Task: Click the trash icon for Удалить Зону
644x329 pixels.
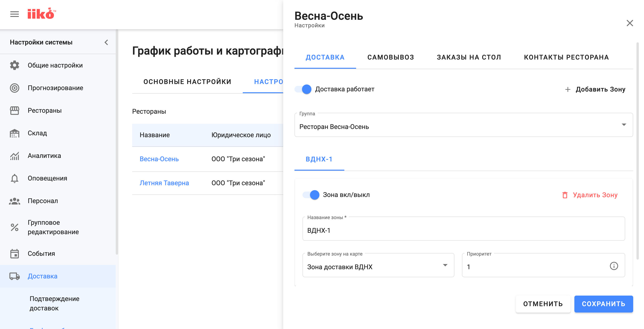Action: pyautogui.click(x=565, y=195)
